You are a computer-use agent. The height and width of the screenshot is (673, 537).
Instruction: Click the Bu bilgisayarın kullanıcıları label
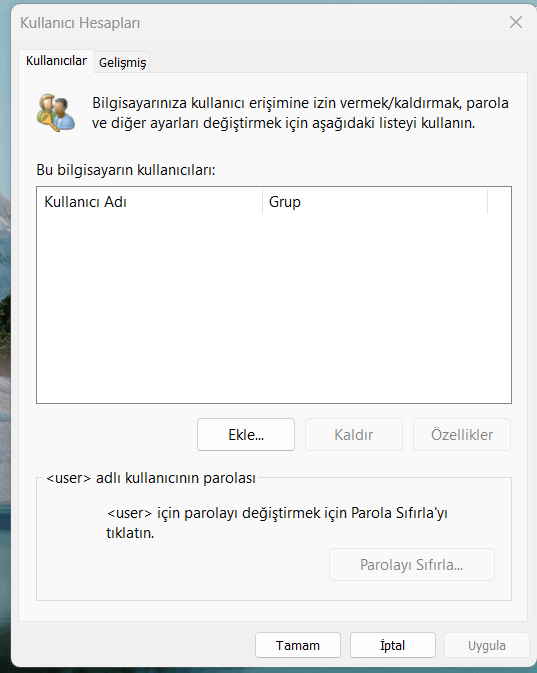(126, 170)
